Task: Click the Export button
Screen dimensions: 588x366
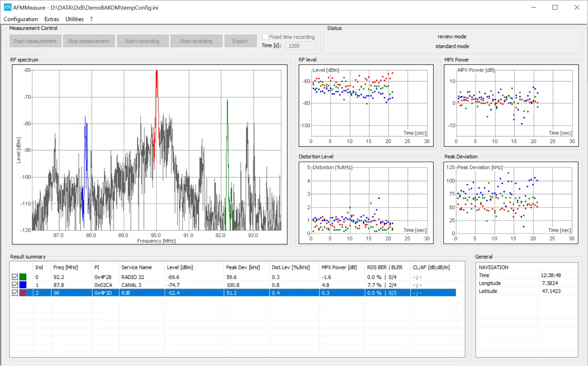Action: coord(240,41)
